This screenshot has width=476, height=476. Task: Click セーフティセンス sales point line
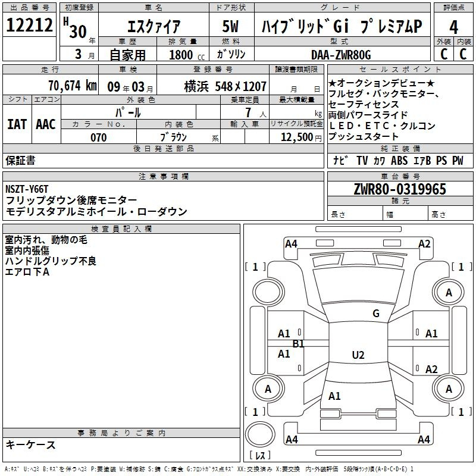point(364,105)
